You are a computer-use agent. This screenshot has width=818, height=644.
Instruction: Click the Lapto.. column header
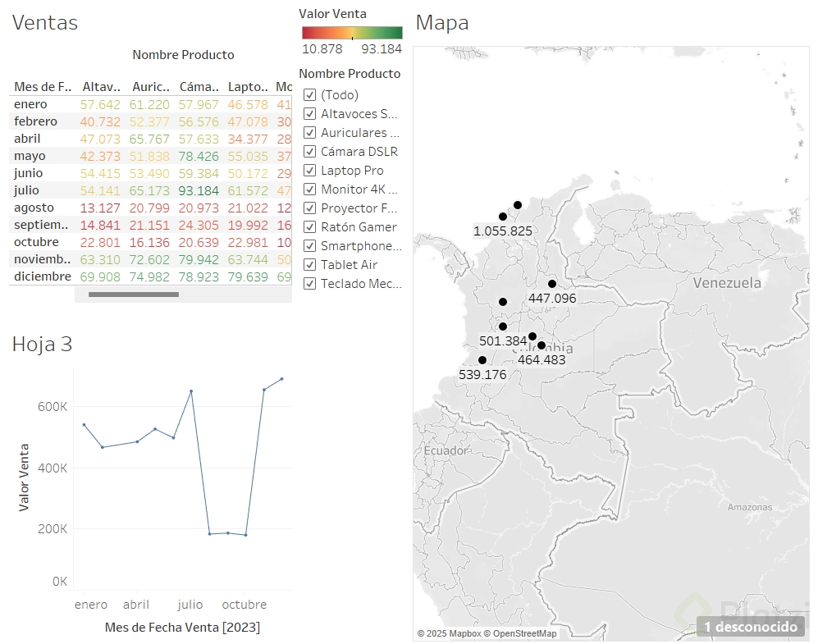[x=248, y=87]
